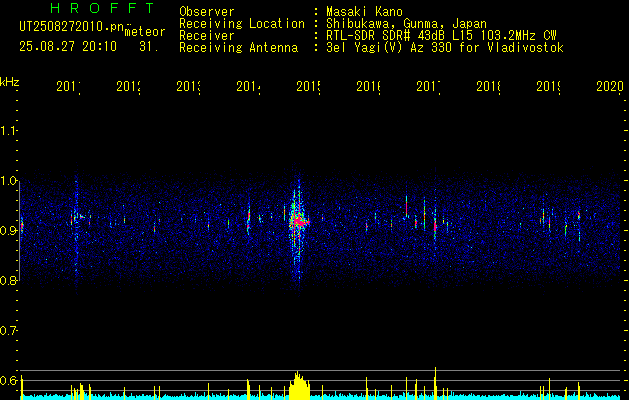Click the 0.8 frequency axis label

tap(8, 281)
